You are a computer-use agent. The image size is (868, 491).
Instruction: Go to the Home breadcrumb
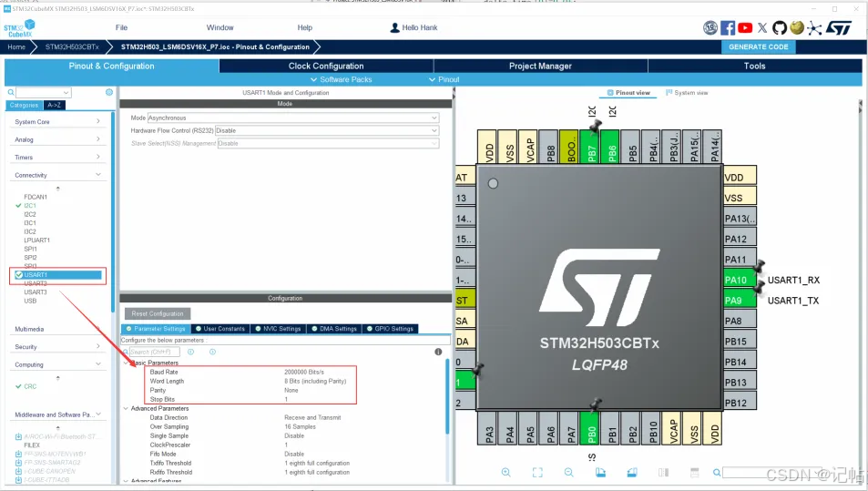coord(16,47)
